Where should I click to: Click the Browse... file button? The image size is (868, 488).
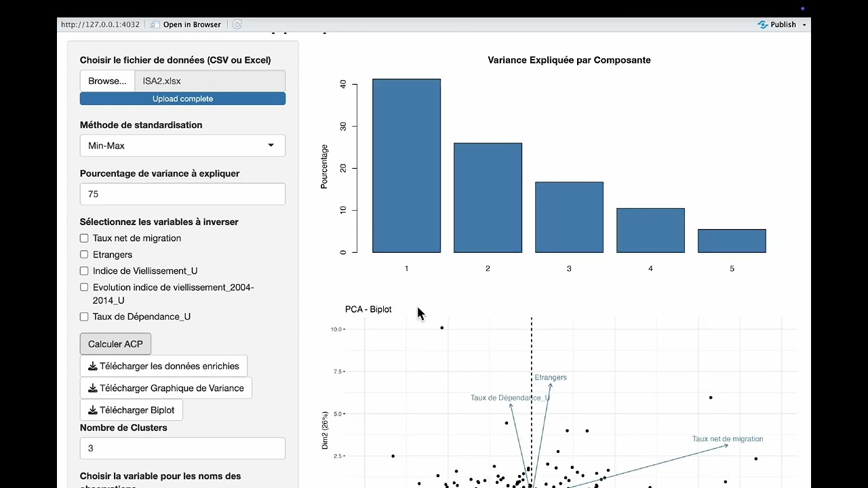107,81
